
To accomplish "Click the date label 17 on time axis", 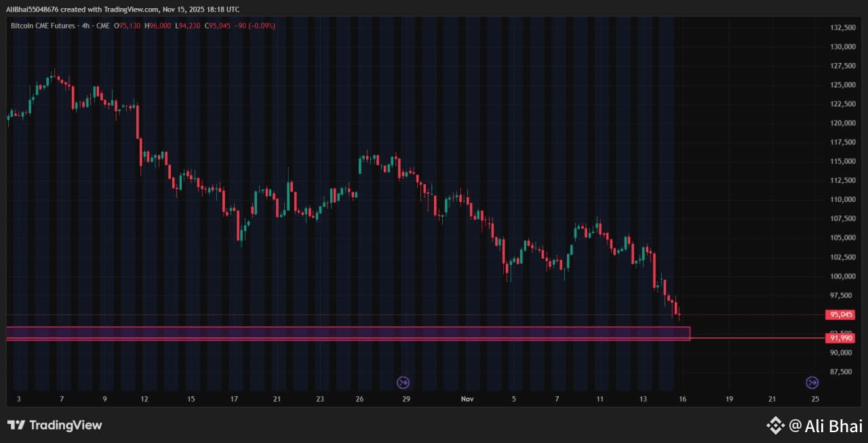I will coord(234,400).
